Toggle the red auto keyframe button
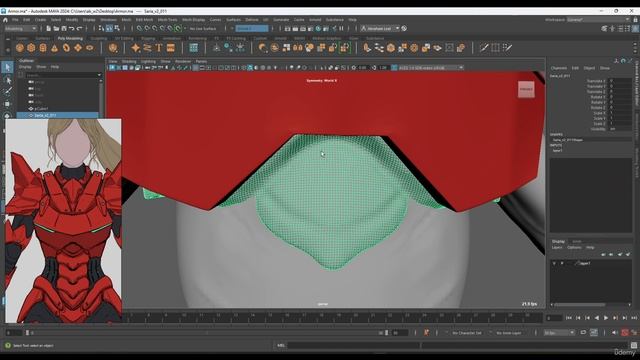This screenshot has width=640, height=360. (624, 333)
